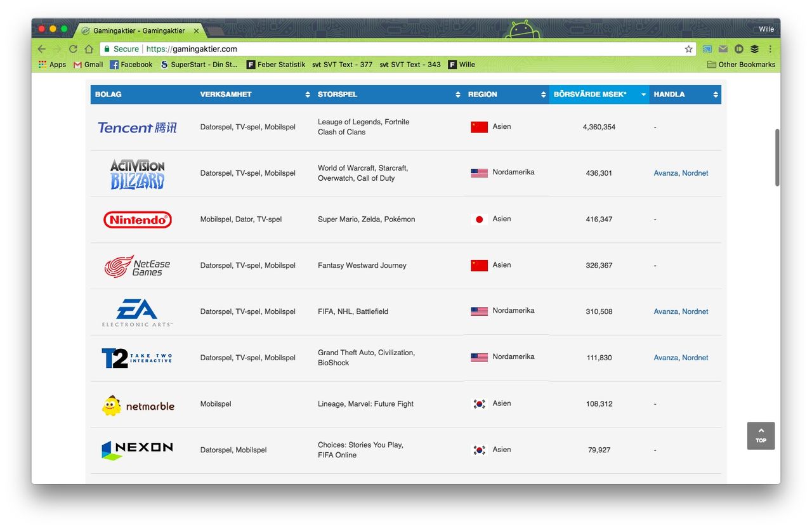The image size is (812, 529).
Task: Select the 79,927 Nexon market value
Action: 599,450
